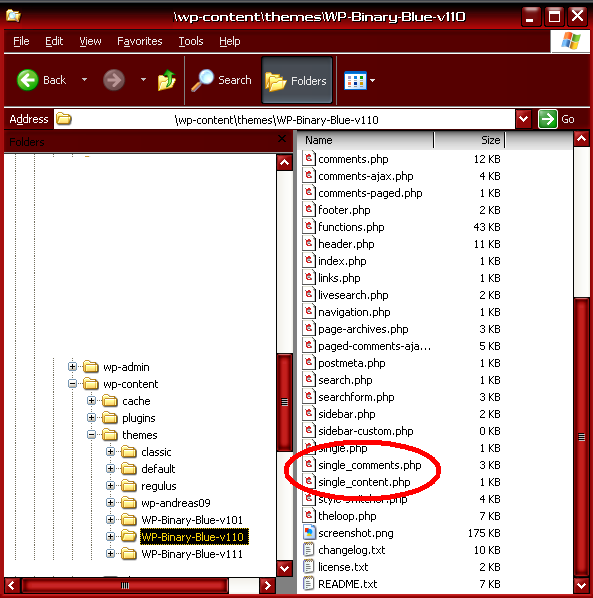Select the single_comments.php file name

[x=370, y=465]
